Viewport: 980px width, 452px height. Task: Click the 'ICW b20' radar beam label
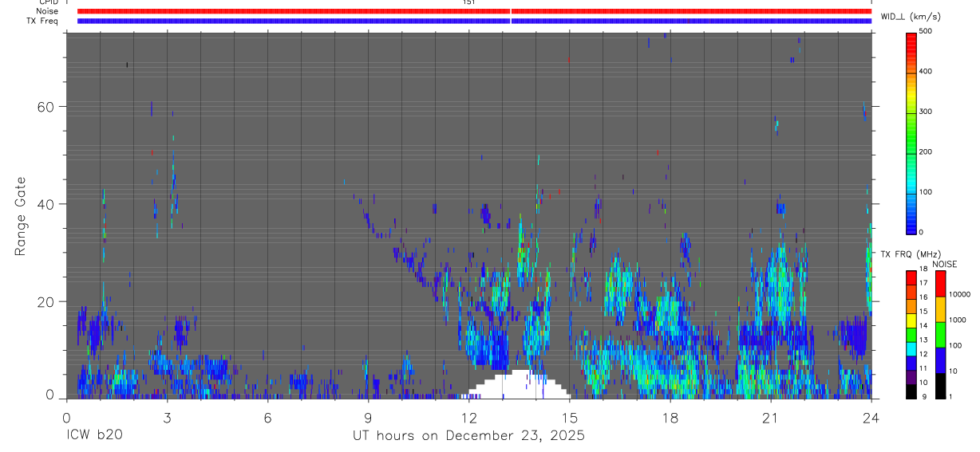pyautogui.click(x=94, y=435)
